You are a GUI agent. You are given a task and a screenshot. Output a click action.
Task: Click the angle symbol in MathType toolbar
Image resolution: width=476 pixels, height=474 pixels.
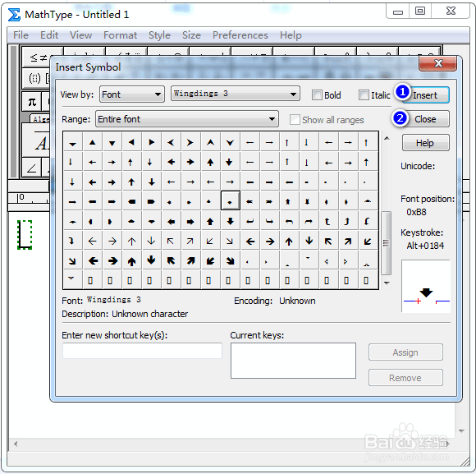click(31, 168)
